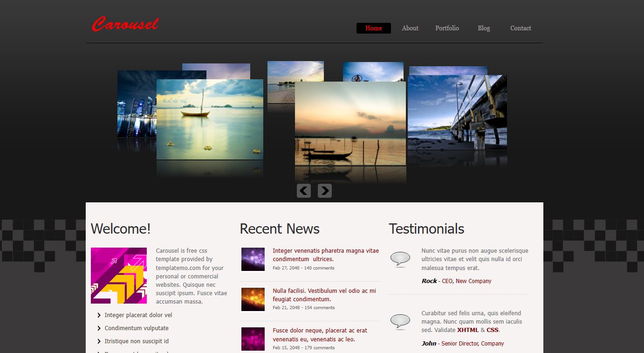Select the wooden pier carousel image

457,113
